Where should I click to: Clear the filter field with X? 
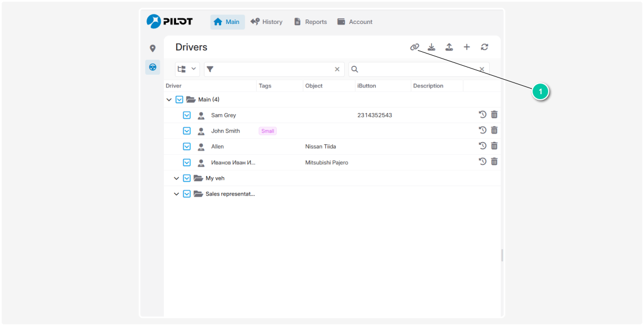(337, 69)
